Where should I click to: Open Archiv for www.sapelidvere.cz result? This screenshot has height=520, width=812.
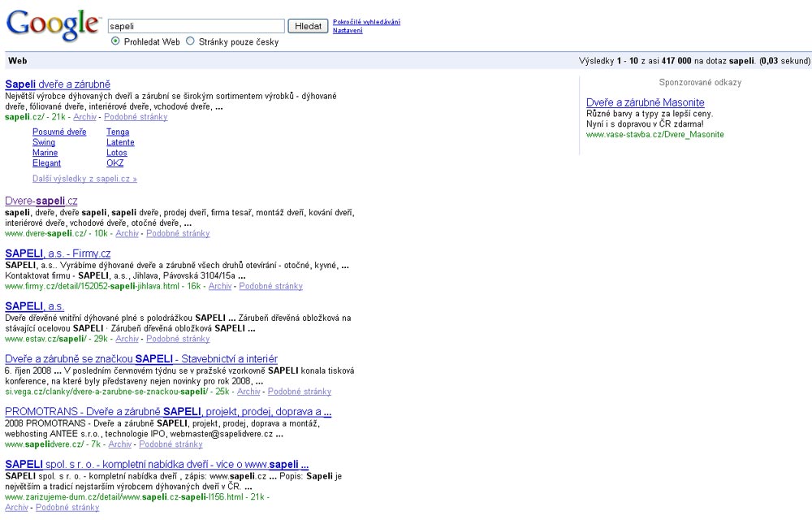click(x=120, y=444)
